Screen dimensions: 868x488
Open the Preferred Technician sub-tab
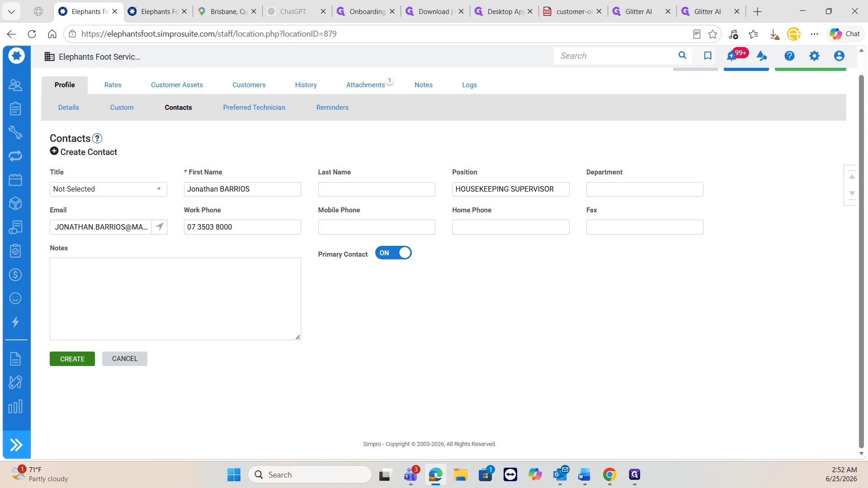pos(254,108)
